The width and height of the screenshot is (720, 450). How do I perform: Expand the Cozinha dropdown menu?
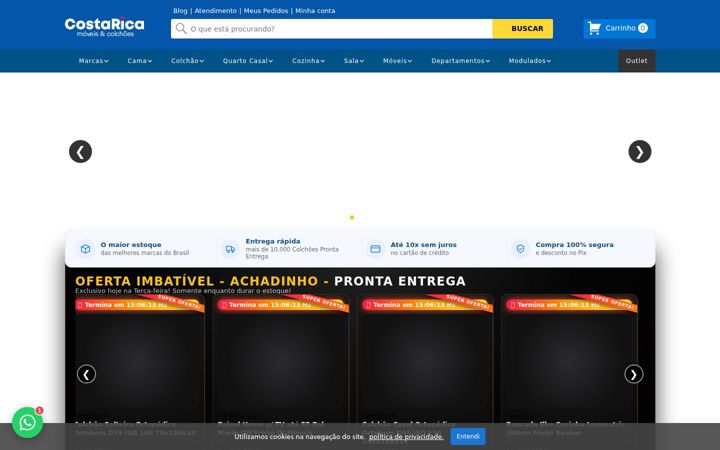309,61
